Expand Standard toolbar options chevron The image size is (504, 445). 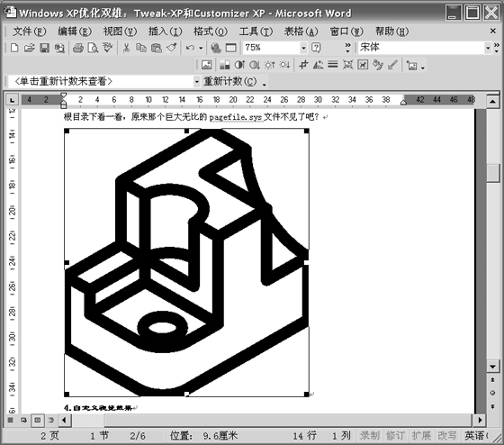click(347, 48)
